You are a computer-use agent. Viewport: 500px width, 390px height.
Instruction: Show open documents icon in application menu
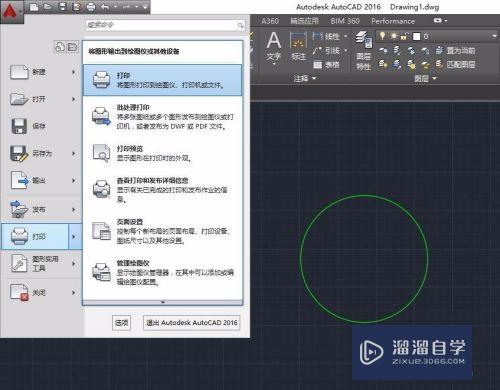[72, 47]
